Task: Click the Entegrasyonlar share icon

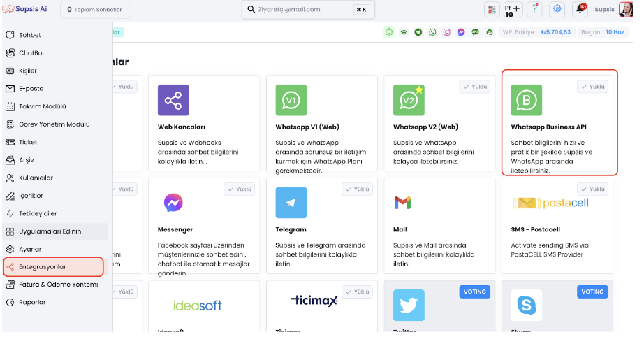Action: 10,267
